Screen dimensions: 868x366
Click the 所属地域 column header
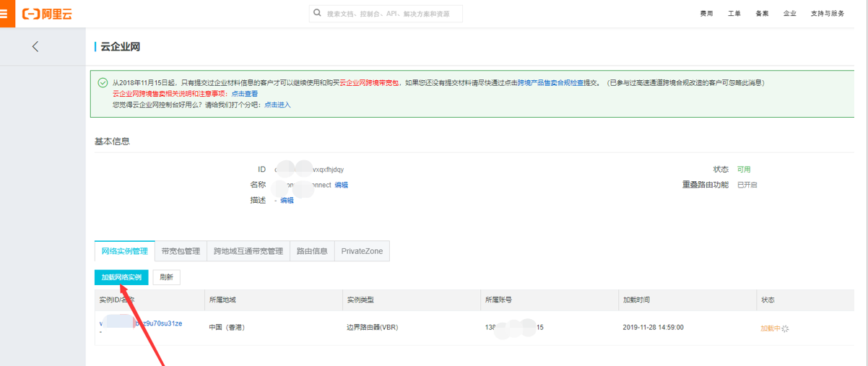point(222,300)
